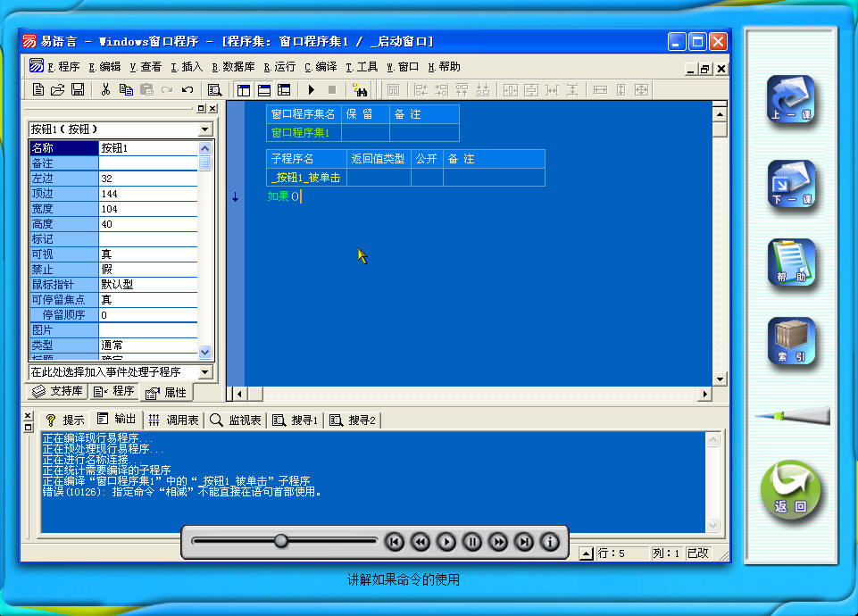The width and height of the screenshot is (858, 616).
Task: Play the tutorial video
Action: [x=446, y=542]
